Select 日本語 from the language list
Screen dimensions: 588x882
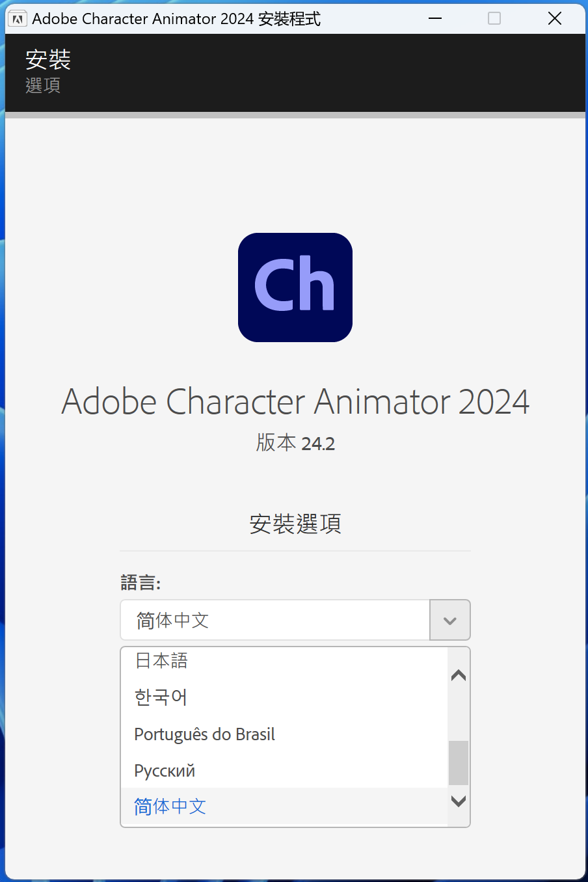point(161,661)
